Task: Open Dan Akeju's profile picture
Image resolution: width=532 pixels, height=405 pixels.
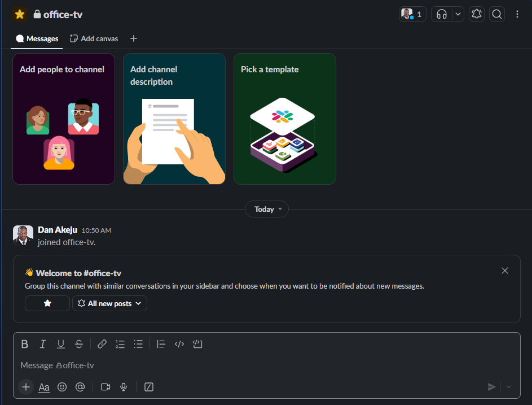Action: tap(23, 236)
